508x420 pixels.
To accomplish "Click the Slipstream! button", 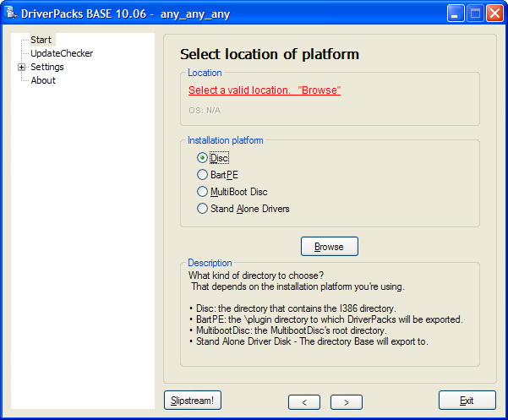I will 192,400.
